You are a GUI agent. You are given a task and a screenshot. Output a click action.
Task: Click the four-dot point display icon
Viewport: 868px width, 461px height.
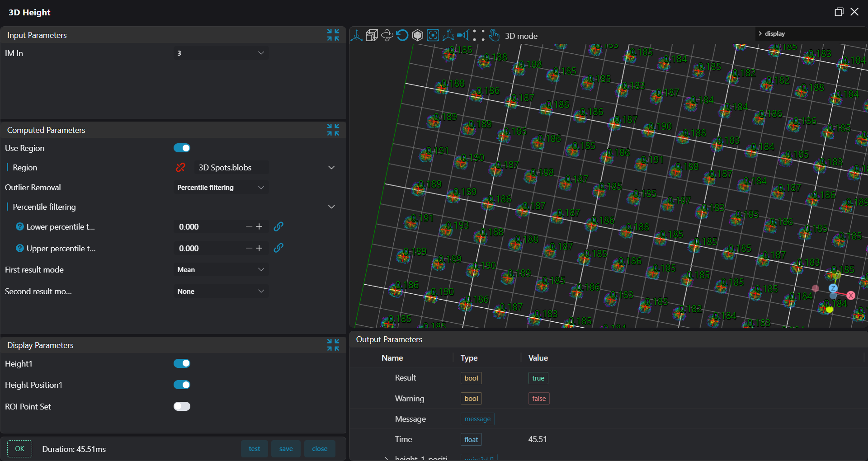[x=479, y=35]
